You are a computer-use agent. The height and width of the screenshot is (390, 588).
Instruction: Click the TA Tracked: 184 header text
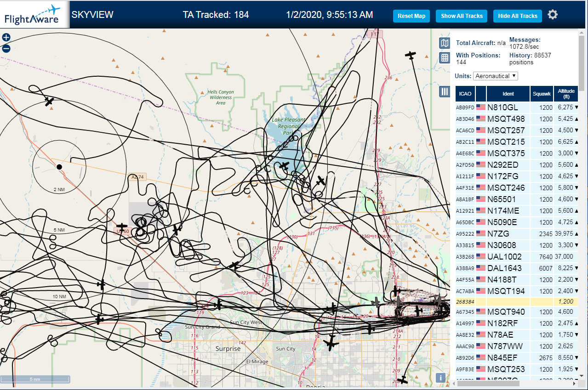[216, 15]
